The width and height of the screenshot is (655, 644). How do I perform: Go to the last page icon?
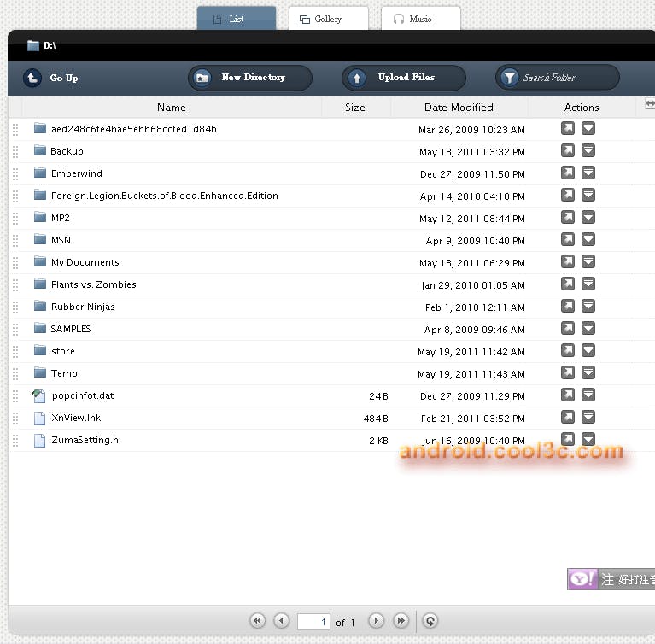pos(401,621)
